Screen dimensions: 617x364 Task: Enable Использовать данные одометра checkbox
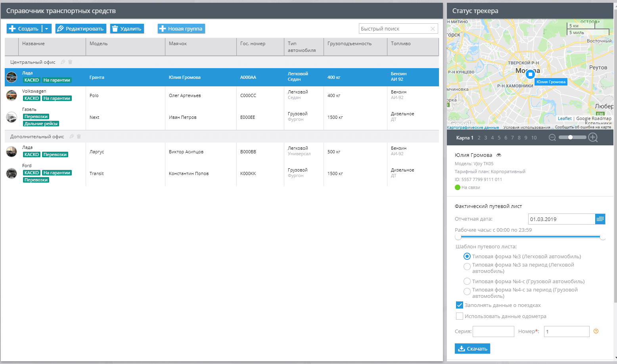pos(460,316)
